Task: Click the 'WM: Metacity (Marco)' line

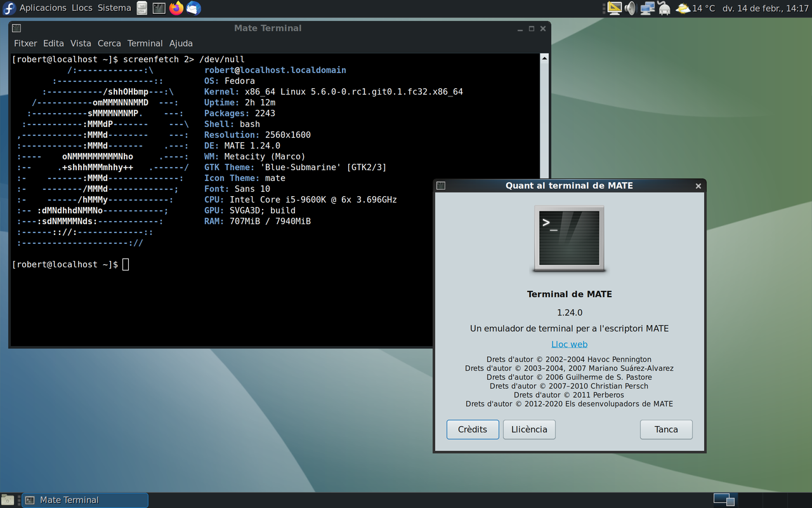Action: pyautogui.click(x=255, y=156)
